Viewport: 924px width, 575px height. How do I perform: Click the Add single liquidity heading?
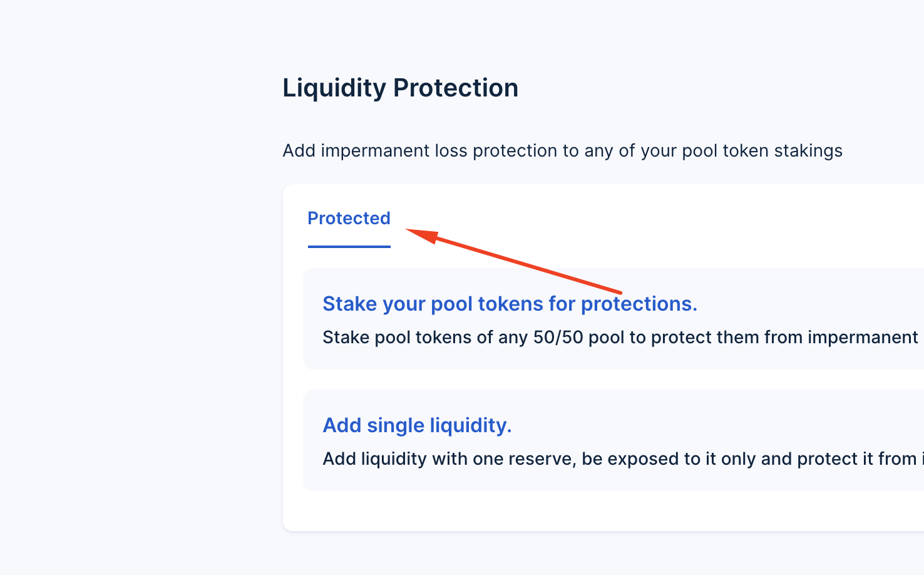417,425
